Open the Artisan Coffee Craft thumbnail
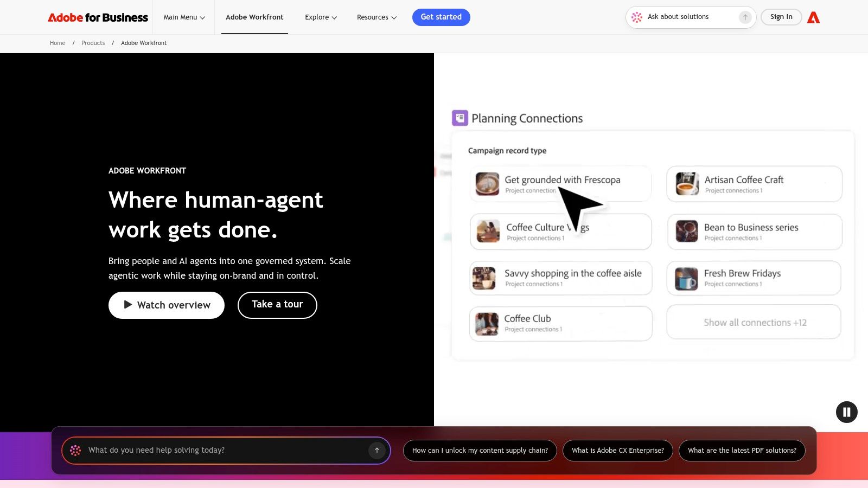The width and height of the screenshot is (868, 488). tap(687, 184)
